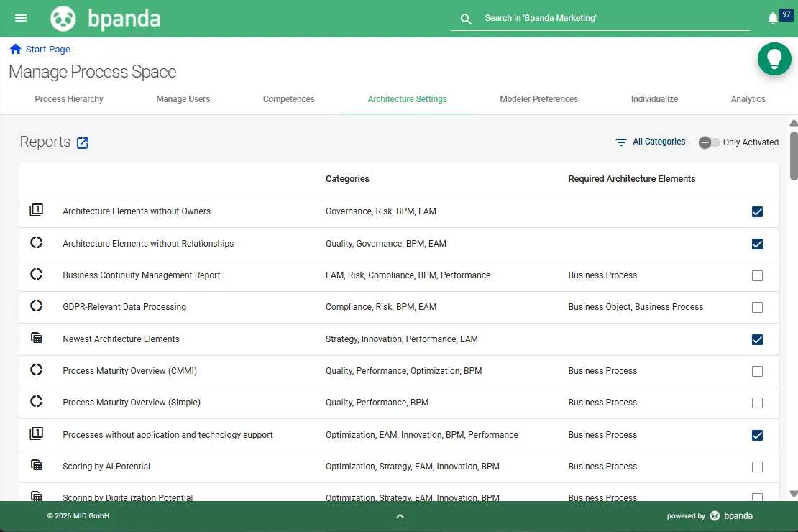Click the search magnifier icon
Viewport: 798px width, 532px height.
point(464,18)
